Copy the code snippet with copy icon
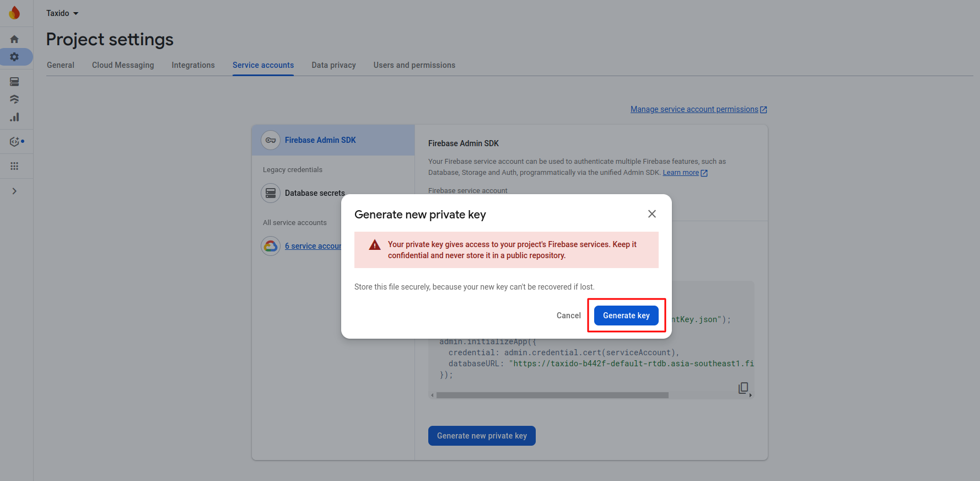This screenshot has height=481, width=980. 743,388
